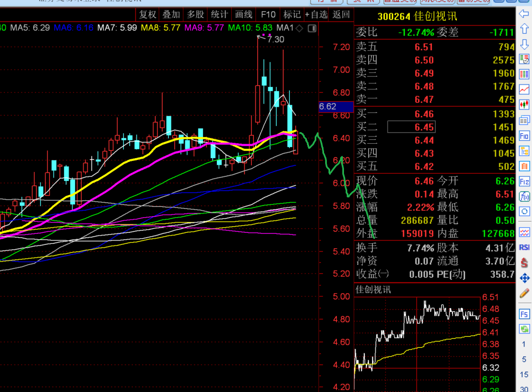Click the 卖五 price 6.51

[424, 47]
